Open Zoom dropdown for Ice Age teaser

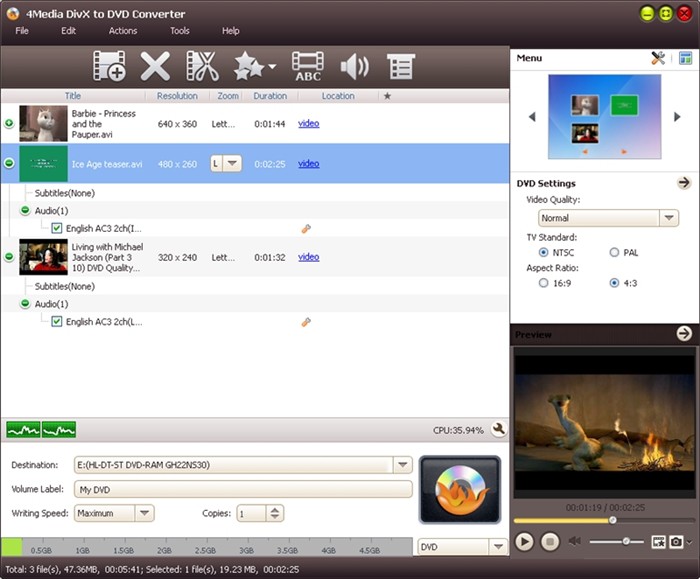coord(232,163)
